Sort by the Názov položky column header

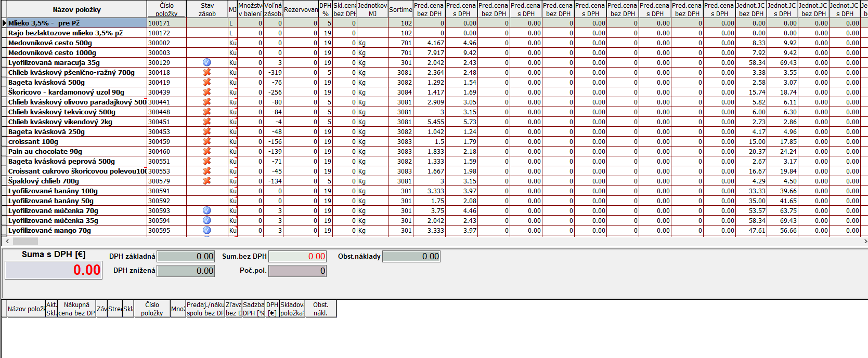76,9
